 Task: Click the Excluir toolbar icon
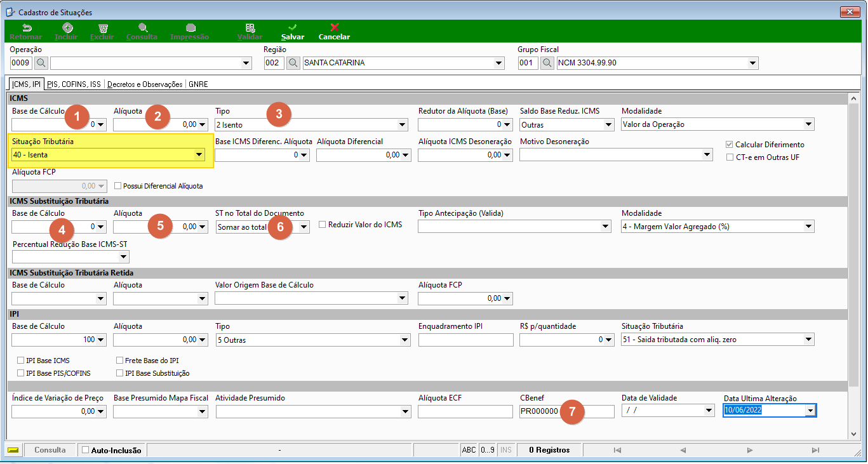click(x=102, y=28)
